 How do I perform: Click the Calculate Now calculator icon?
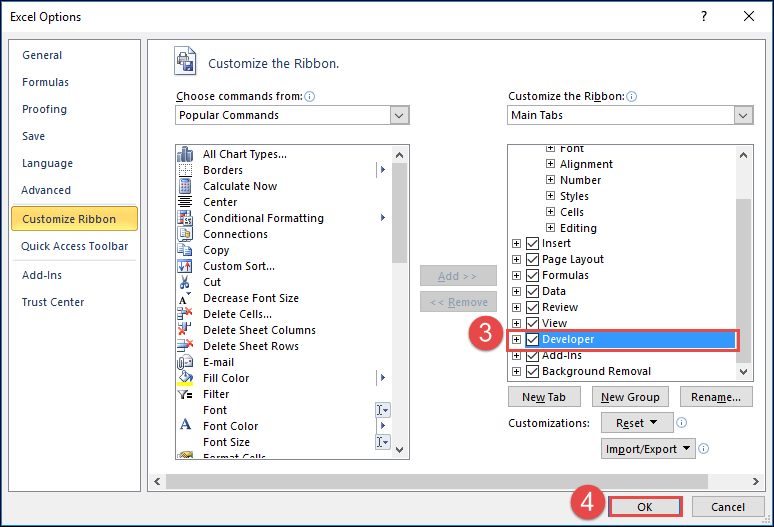(185, 186)
